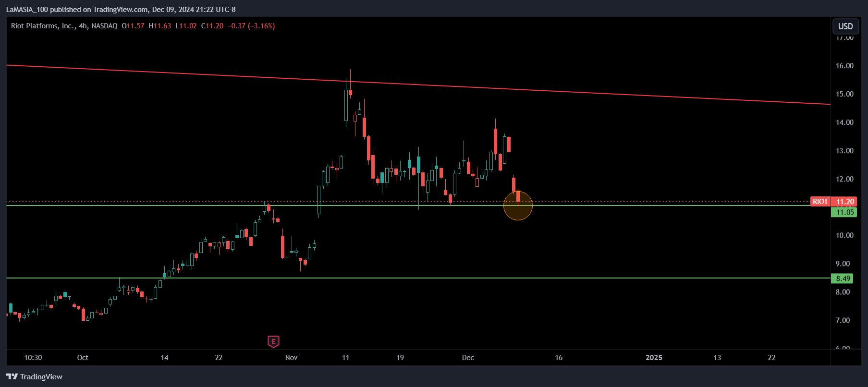
Task: Click the close value C11.20 in legend
Action: point(212,26)
